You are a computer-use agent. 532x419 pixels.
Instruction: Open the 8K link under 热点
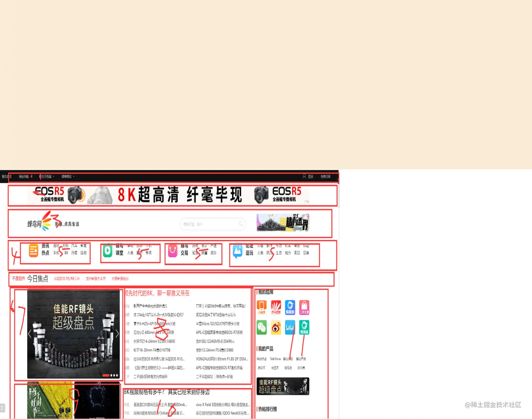coord(66,253)
